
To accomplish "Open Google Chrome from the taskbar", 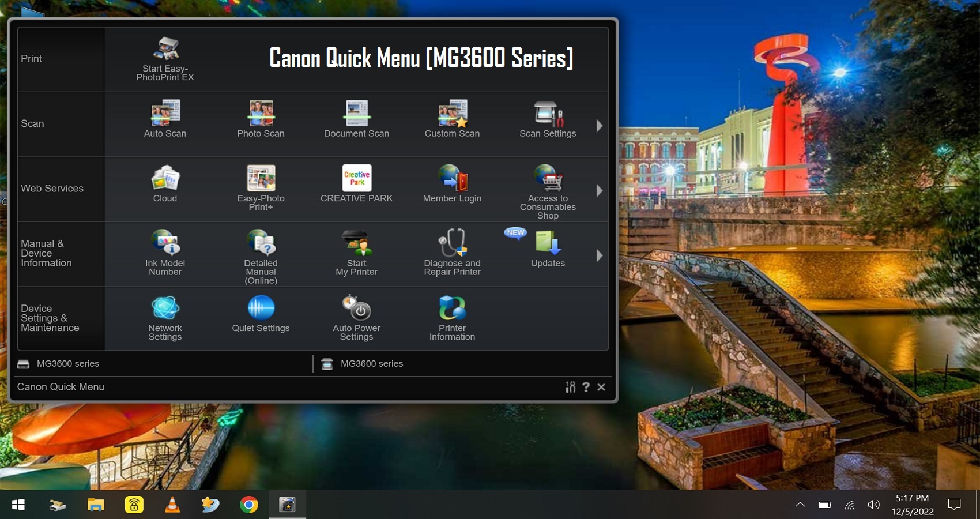I will coord(249,505).
